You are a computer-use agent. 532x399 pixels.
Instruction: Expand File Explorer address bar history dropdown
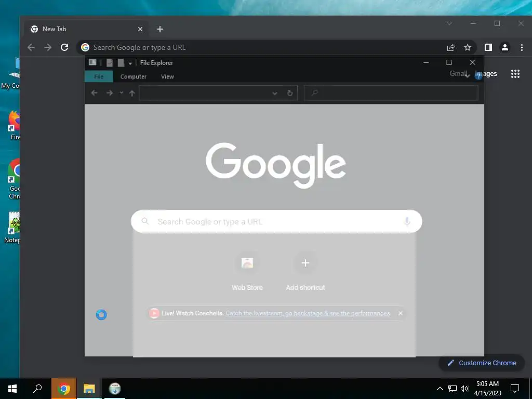pyautogui.click(x=275, y=94)
